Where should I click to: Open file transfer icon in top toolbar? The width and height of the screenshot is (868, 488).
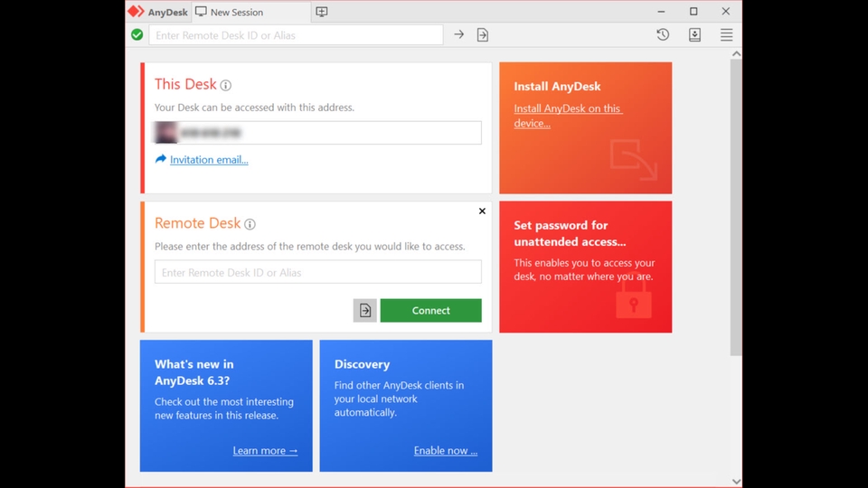pyautogui.click(x=483, y=35)
